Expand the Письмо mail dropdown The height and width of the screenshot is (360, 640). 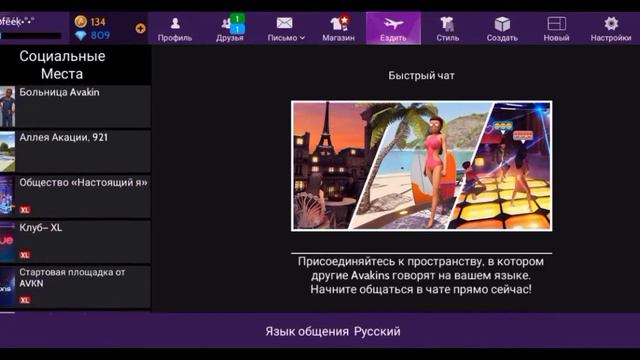286,29
